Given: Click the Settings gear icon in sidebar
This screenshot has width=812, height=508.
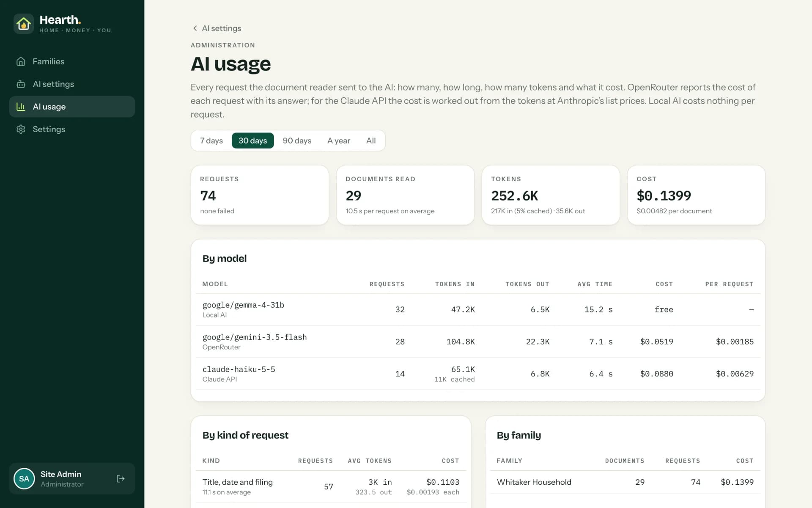Looking at the screenshot, I should pos(21,129).
